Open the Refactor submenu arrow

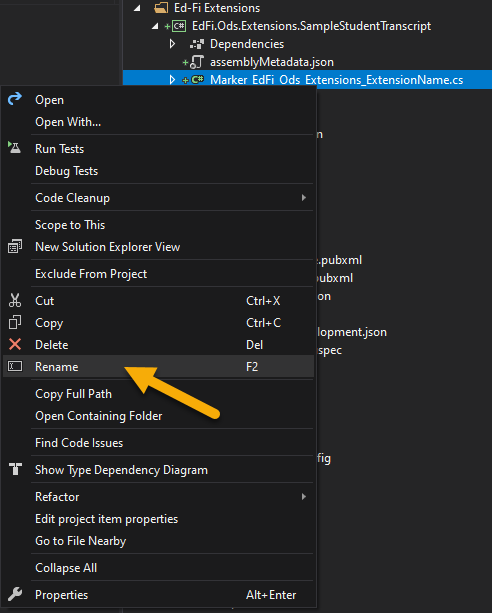[x=303, y=496]
